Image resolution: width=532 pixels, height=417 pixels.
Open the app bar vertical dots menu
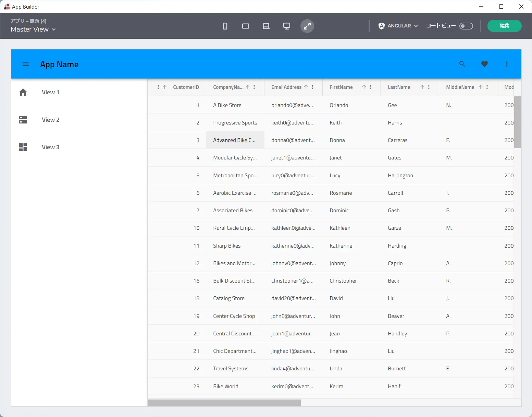[x=507, y=64]
